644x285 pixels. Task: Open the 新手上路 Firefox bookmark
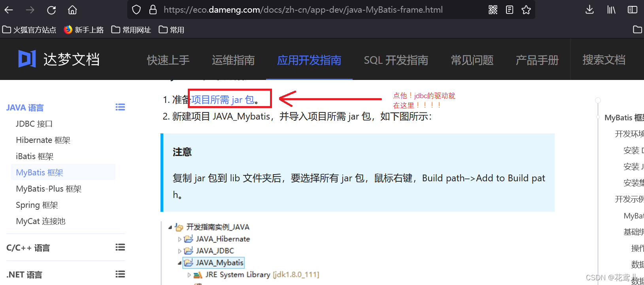(x=84, y=30)
